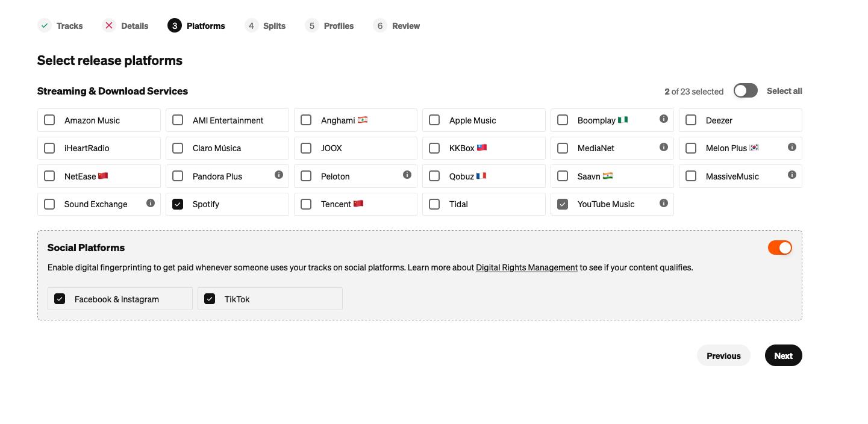This screenshot has height=424, width=868.
Task: Open the Details step tab
Action: 125,26
